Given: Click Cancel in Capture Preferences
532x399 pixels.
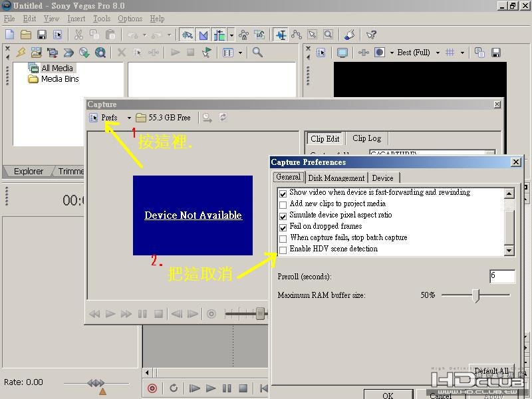Looking at the screenshot, I should coord(440,395).
